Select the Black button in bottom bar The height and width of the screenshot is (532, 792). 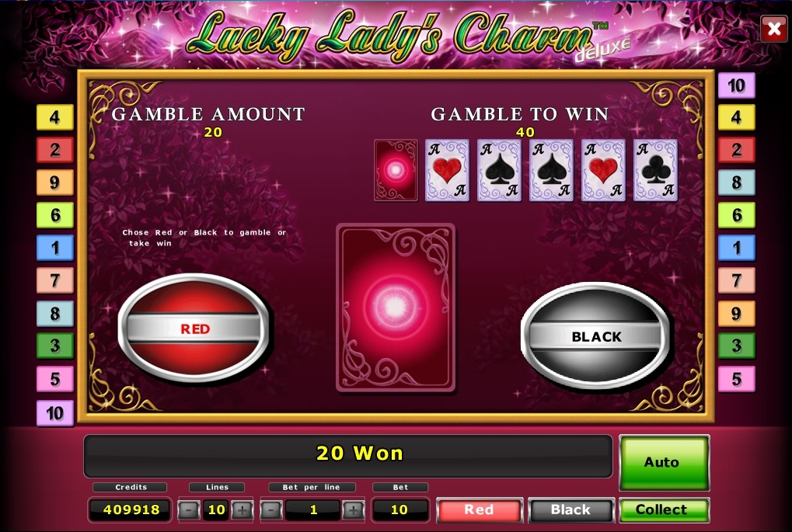tap(570, 509)
